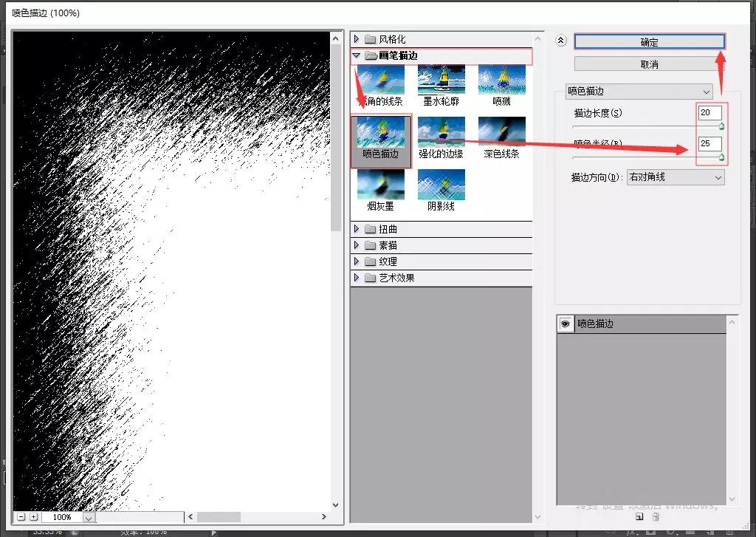Open the 描边方向 direction dropdown
The width and height of the screenshot is (756, 537).
coord(675,177)
